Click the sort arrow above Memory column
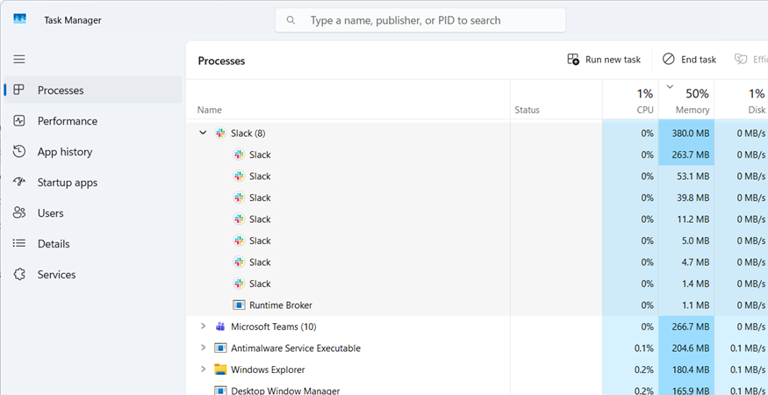The image size is (768, 395). click(x=670, y=87)
